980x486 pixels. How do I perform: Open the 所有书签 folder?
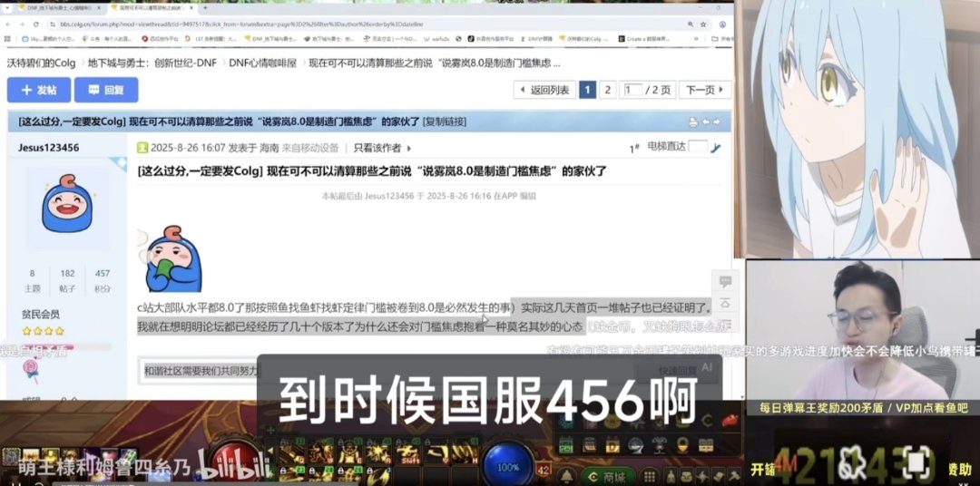[x=722, y=39]
